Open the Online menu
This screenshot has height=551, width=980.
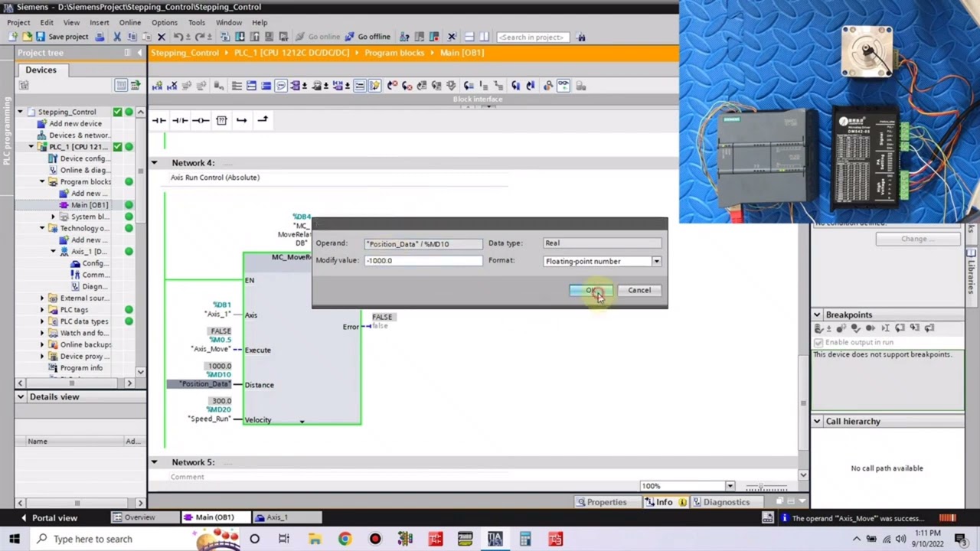129,22
